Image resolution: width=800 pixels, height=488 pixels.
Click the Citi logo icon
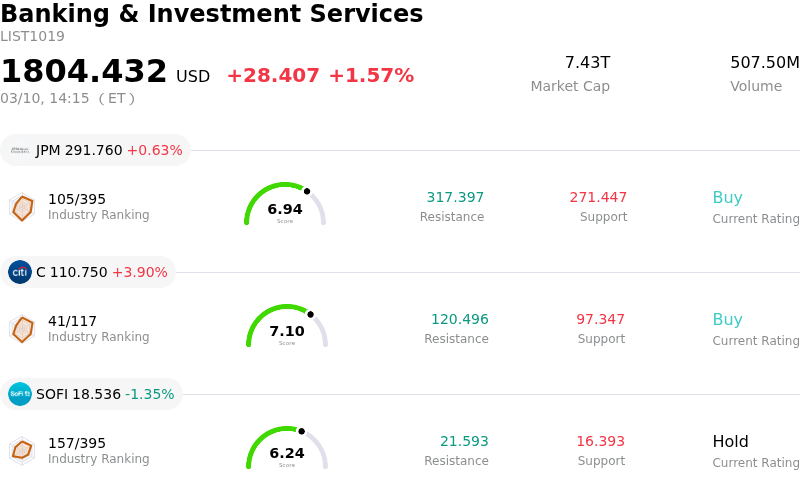click(20, 272)
